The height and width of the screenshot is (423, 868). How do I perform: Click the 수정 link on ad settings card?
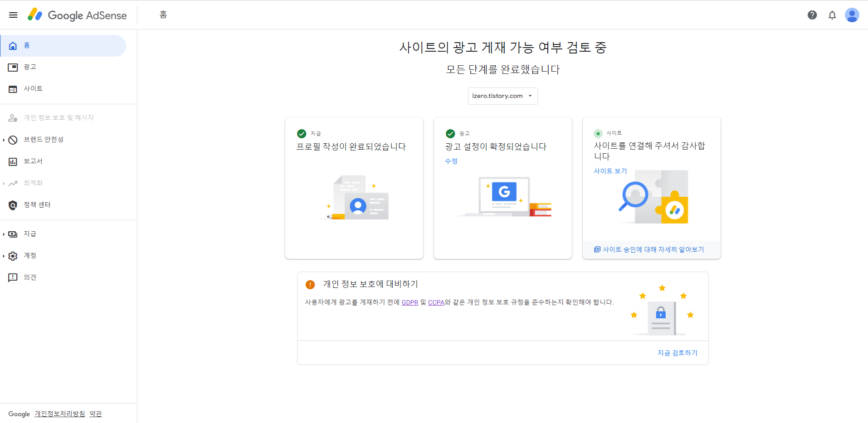(x=451, y=161)
